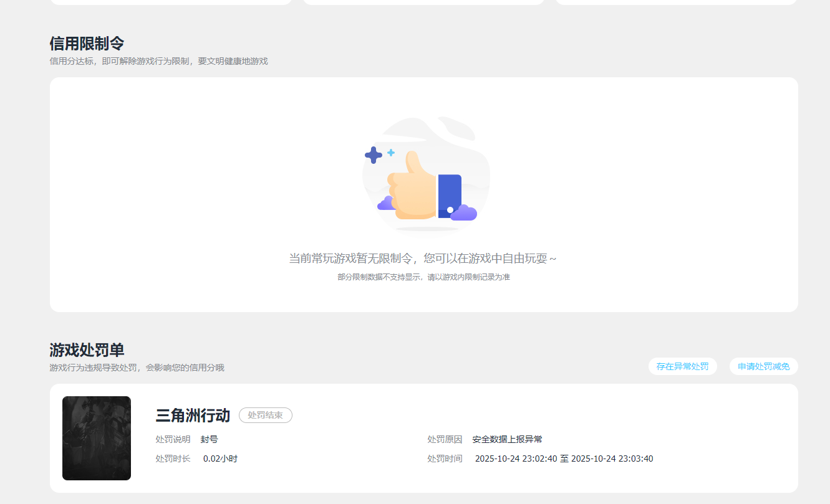The width and height of the screenshot is (830, 504).
Task: Click the credit score subtitle under 信用限制令
Action: (158, 61)
